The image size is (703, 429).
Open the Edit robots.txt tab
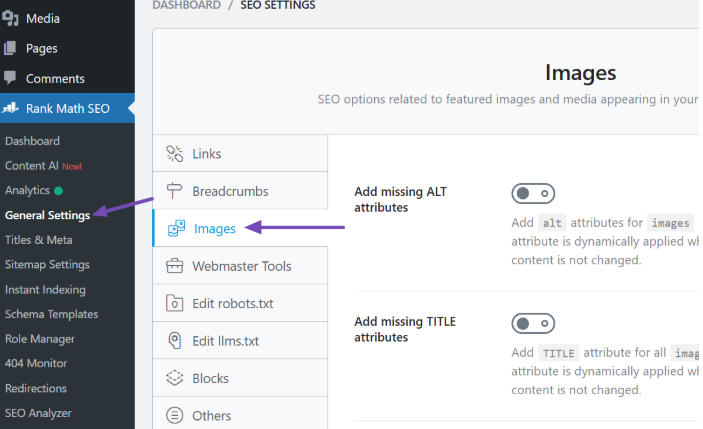pyautogui.click(x=240, y=303)
